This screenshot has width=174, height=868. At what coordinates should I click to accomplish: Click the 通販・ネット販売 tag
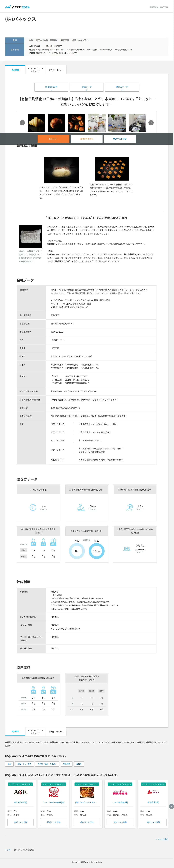coord(24,764)
